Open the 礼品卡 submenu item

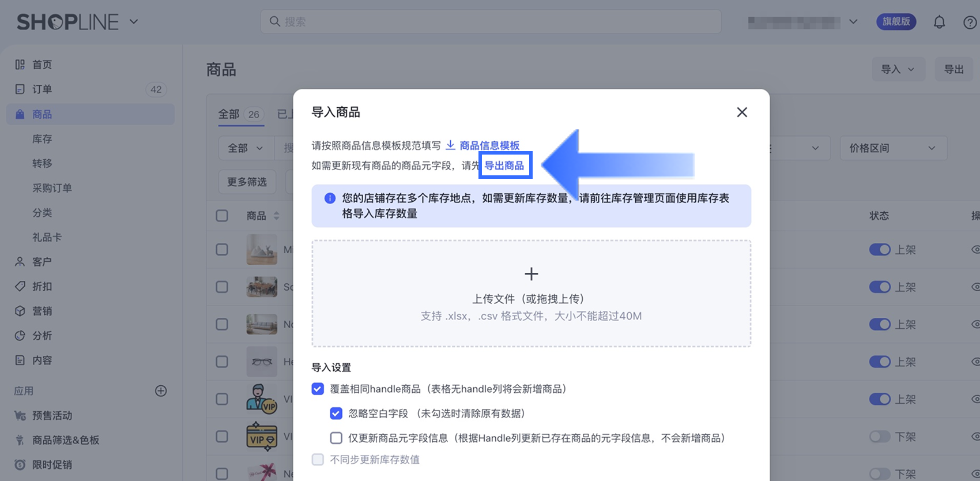pyautogui.click(x=47, y=237)
